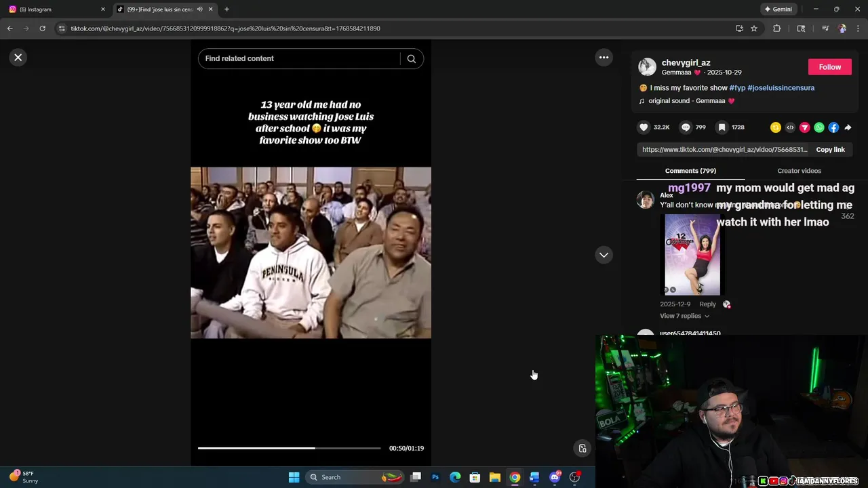Open Microsoft Edge from the taskbar
Viewport: 868px width, 488px height.
click(x=455, y=477)
